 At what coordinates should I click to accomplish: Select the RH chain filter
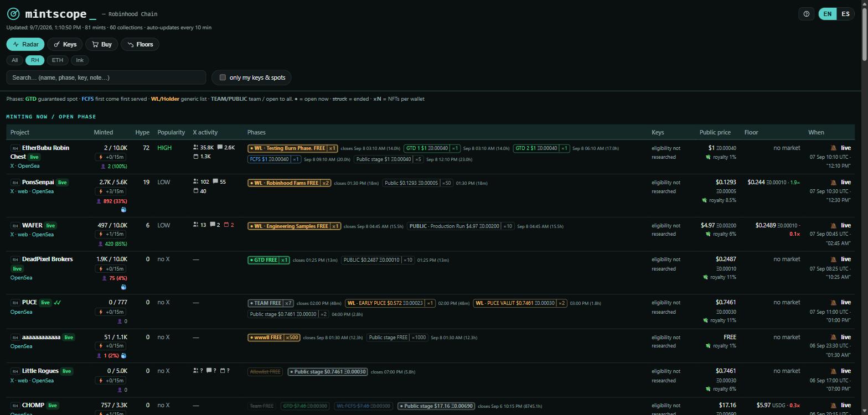pos(34,60)
